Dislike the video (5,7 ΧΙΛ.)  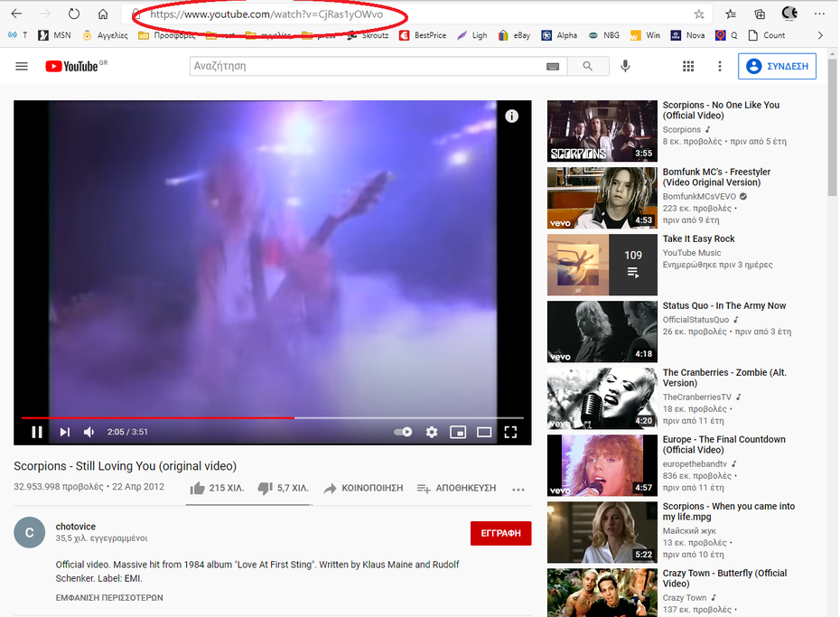tap(284, 489)
